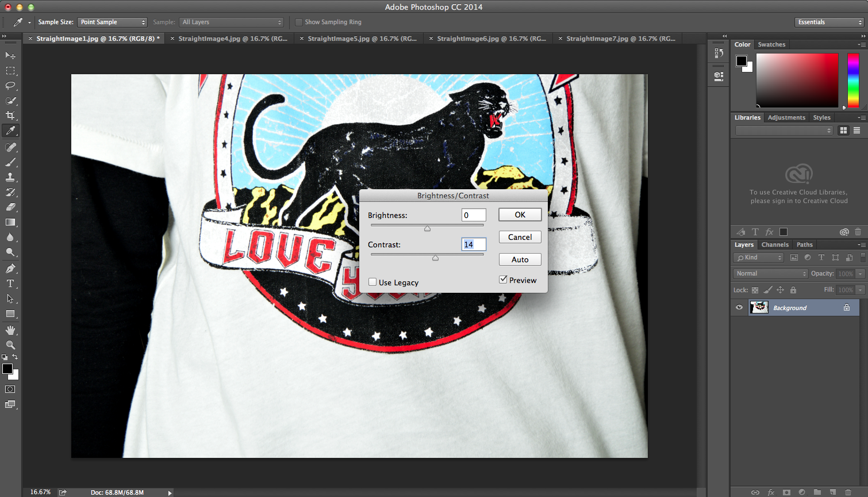
Task: Create a new group folder
Action: (817, 492)
